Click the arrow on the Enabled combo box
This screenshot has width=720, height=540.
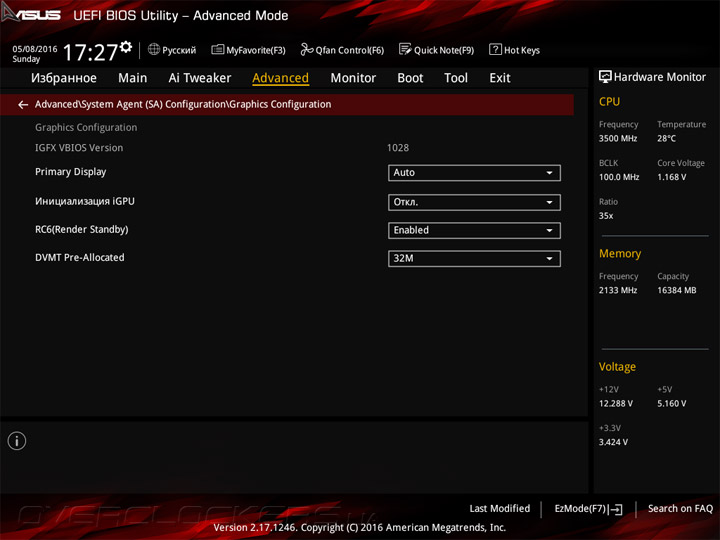pos(549,231)
